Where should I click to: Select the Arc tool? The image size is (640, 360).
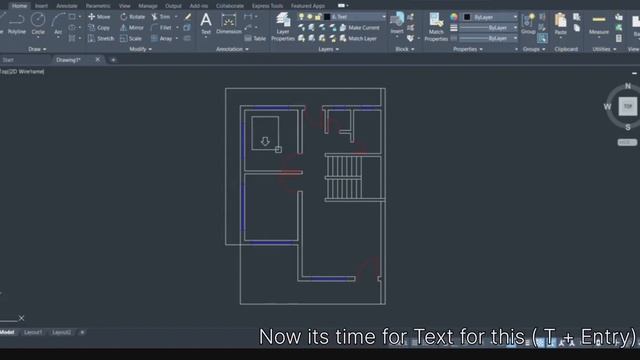click(x=58, y=23)
